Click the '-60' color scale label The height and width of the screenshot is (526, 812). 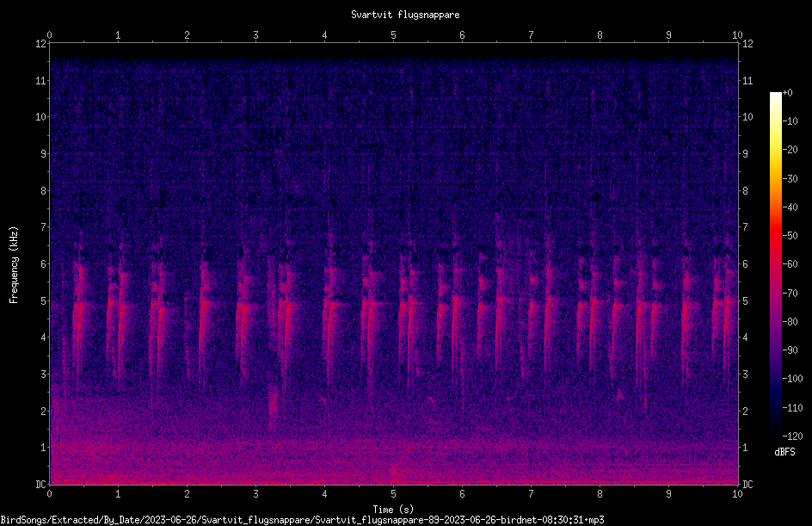[790, 264]
